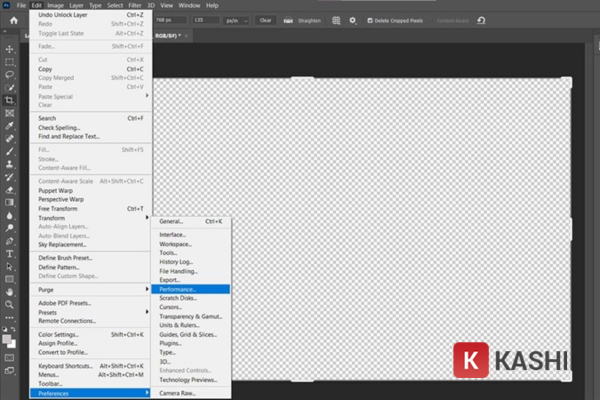
Task: Select the Clone Stamp tool
Action: point(10,164)
